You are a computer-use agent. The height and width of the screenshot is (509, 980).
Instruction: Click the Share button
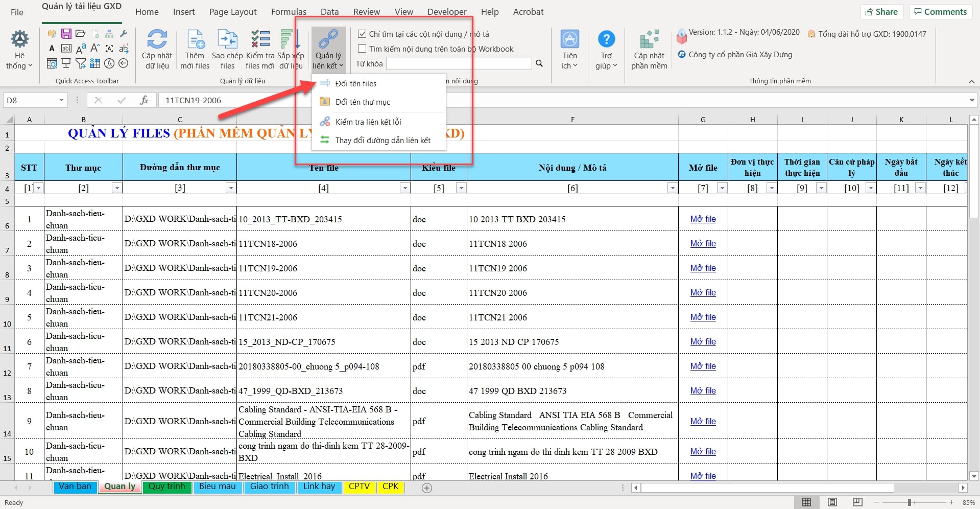(882, 12)
